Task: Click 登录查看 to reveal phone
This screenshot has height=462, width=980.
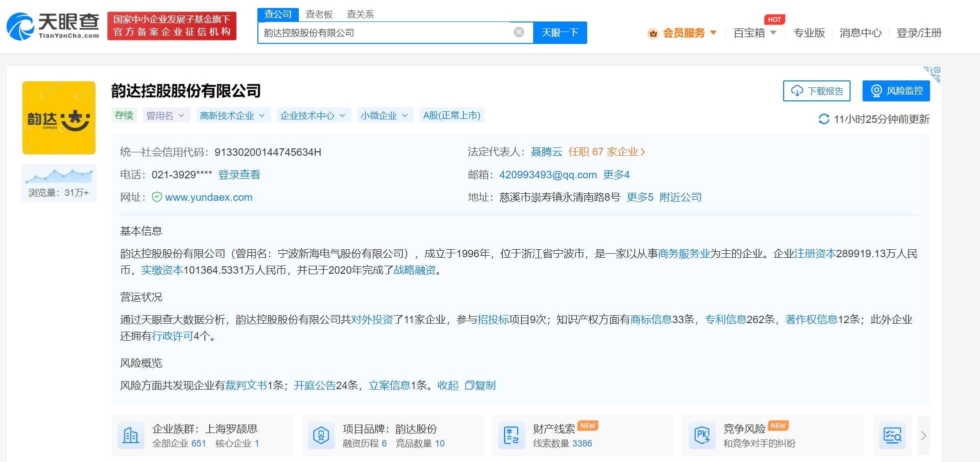Action: tap(239, 175)
